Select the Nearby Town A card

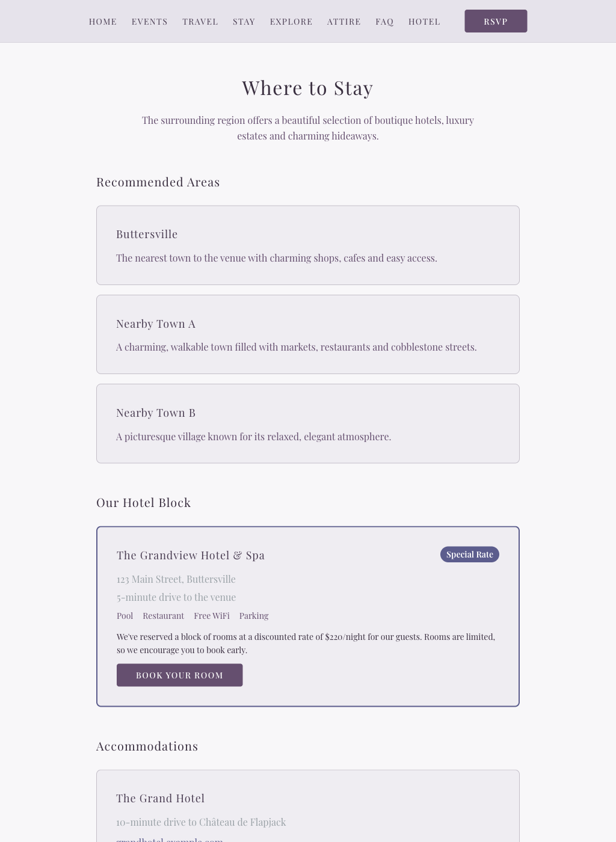[307, 334]
